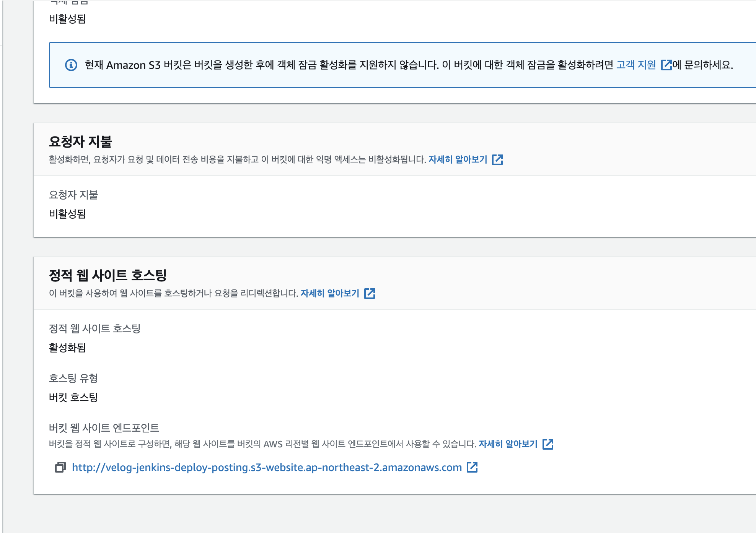
Task: Click 비활성됨 value under 요청자 지불
Action: point(67,214)
